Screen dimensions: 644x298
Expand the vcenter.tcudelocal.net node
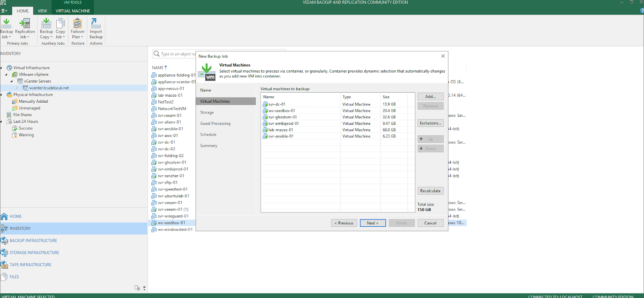click(17, 88)
